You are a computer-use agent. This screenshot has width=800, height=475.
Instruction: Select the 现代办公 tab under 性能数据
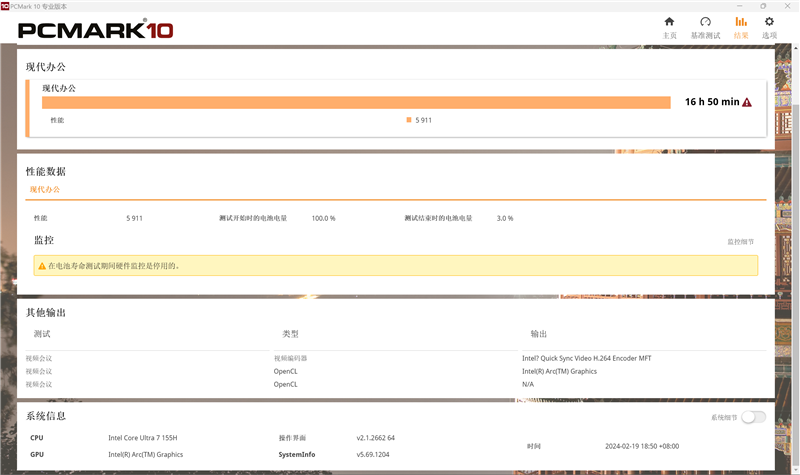coord(44,189)
